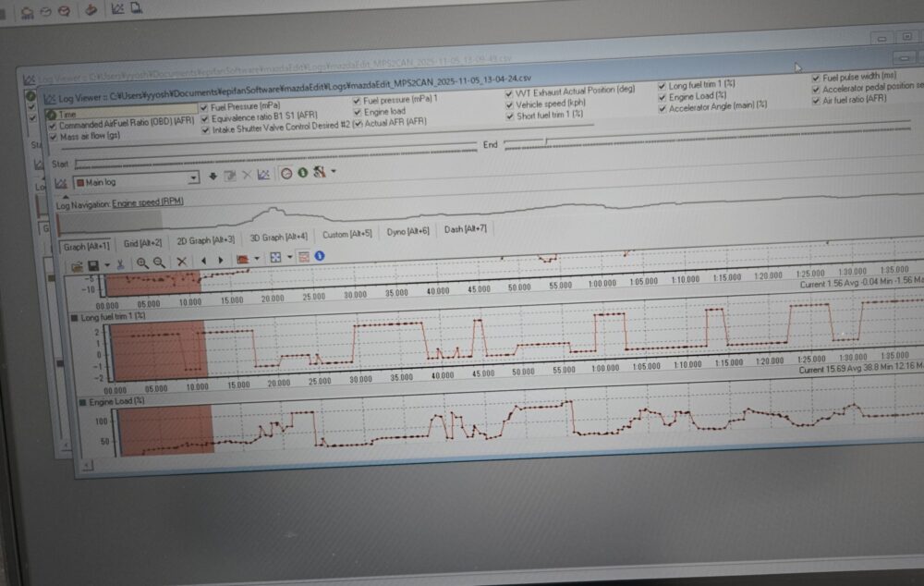This screenshot has height=586, width=924.
Task: Toggle the Long fuel trim 1 (%) checkbox
Action: pos(662,85)
